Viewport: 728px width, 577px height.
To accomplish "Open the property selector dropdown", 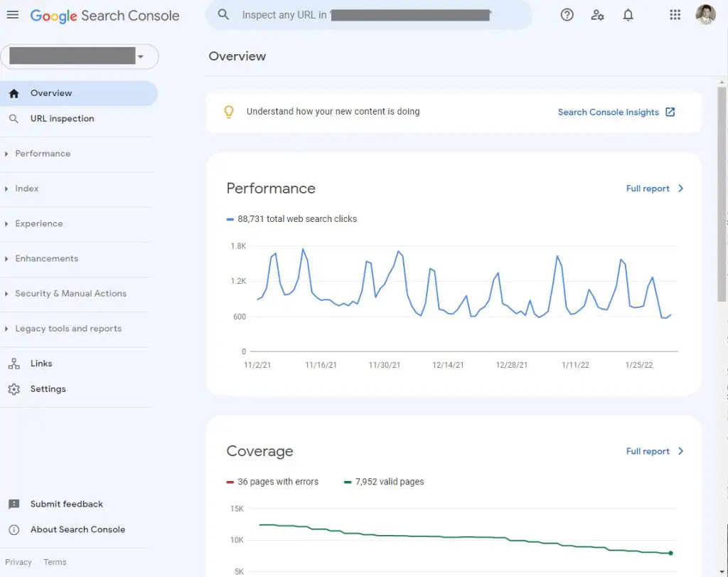I will click(80, 57).
